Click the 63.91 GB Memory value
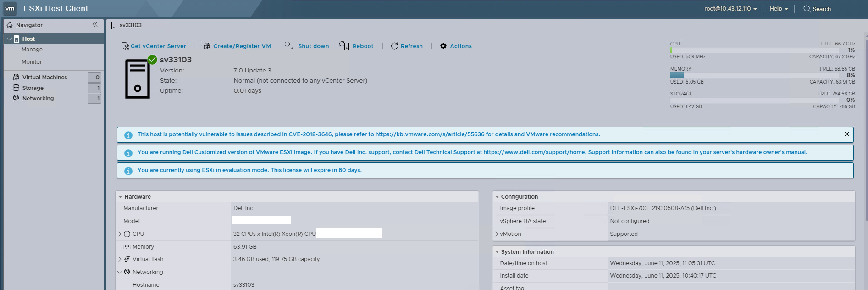Screen dimensions: 868x290 tap(245, 247)
